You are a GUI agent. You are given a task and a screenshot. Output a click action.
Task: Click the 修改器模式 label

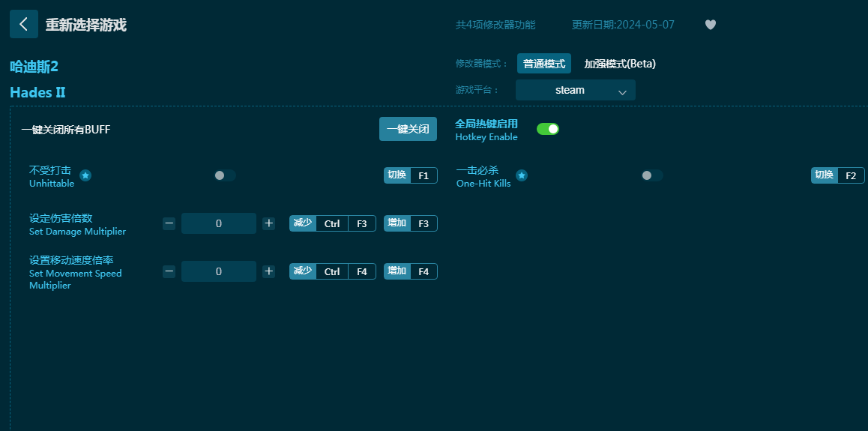point(482,64)
